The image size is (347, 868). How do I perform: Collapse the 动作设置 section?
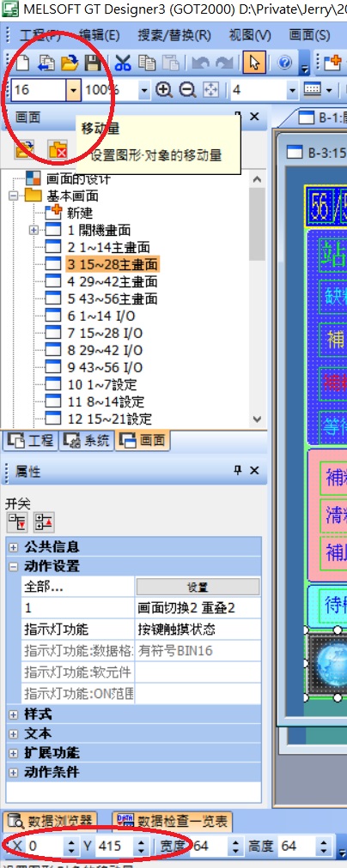[x=13, y=566]
